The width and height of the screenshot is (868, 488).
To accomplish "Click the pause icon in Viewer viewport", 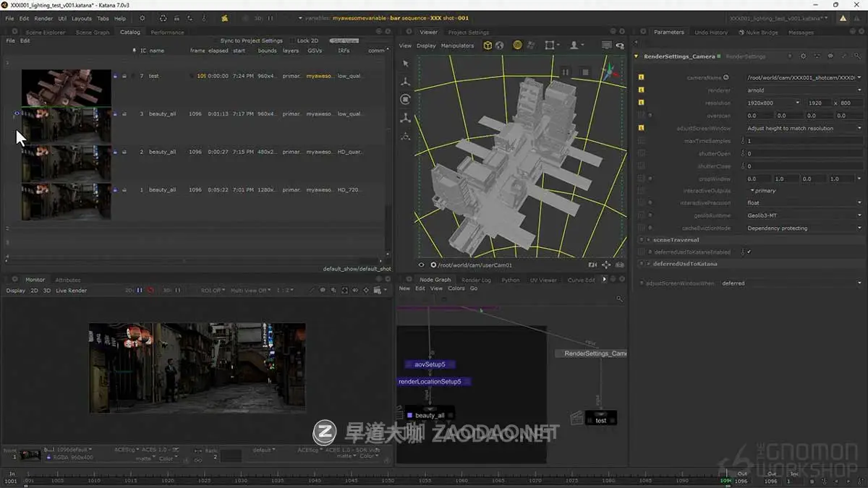I will (566, 72).
